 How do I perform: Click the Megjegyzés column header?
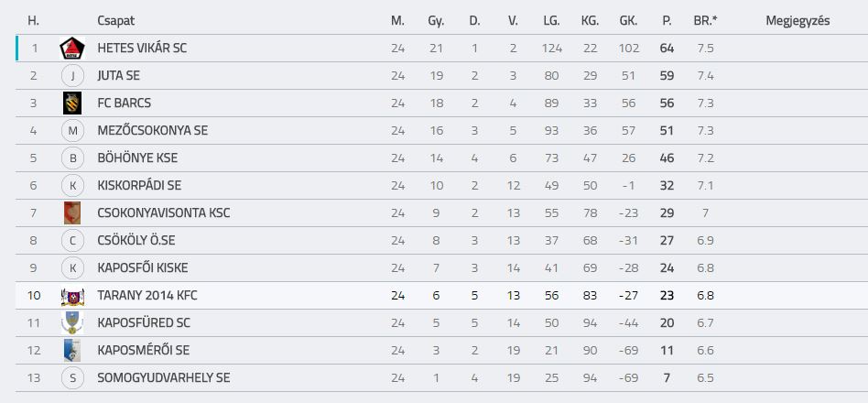[x=797, y=21]
